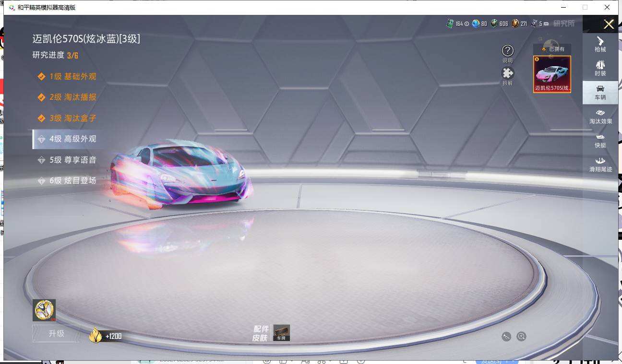Open the 车辆 accessory skin icon
This screenshot has height=364, width=622.
coord(281,333)
